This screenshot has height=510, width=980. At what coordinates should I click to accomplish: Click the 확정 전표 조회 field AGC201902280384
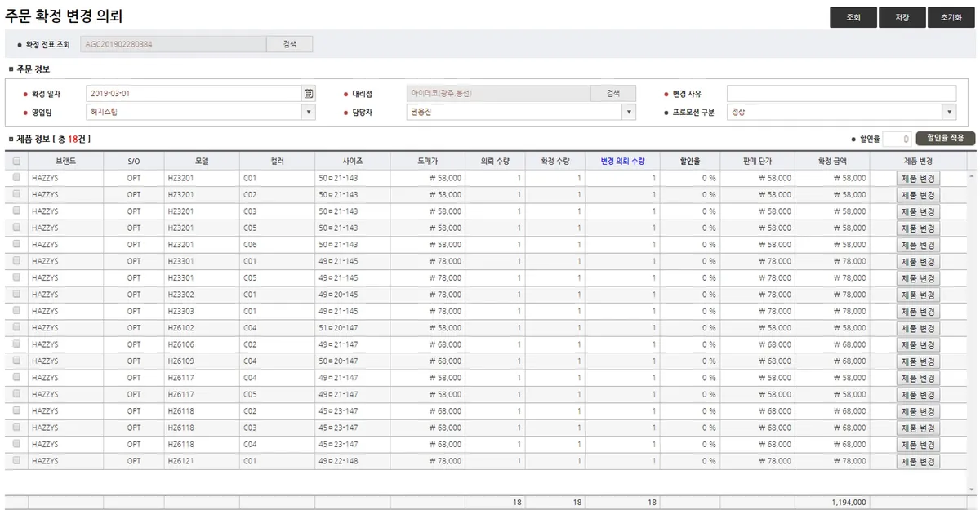tap(174, 44)
